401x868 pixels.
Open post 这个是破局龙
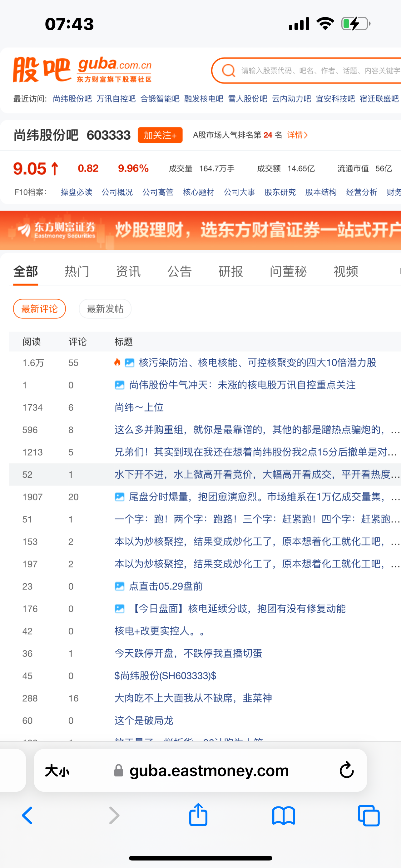pos(144,721)
